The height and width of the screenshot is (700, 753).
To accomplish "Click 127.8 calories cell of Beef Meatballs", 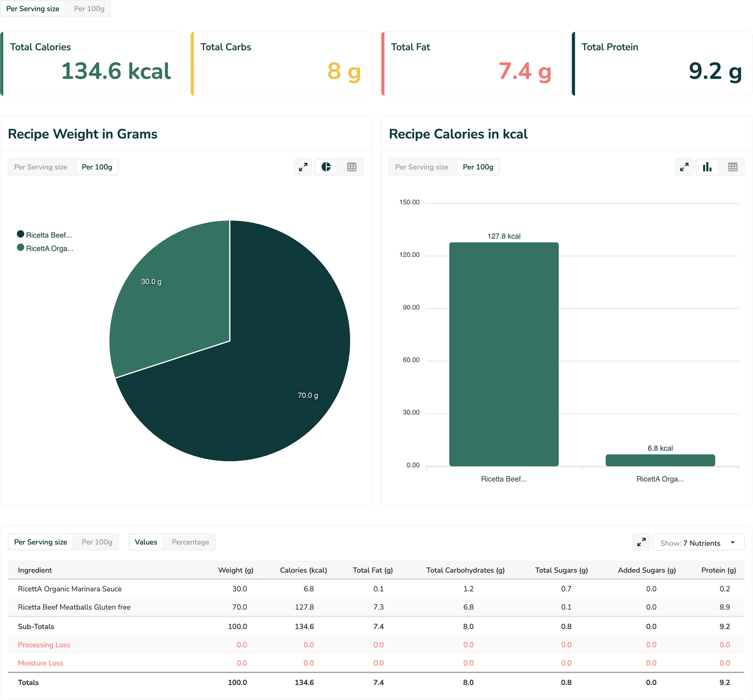I will (304, 607).
